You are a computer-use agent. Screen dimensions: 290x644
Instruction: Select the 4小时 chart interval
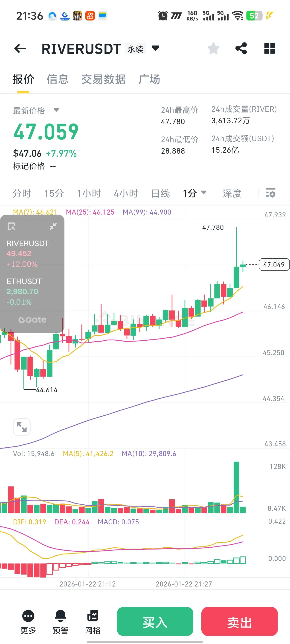[x=126, y=193]
